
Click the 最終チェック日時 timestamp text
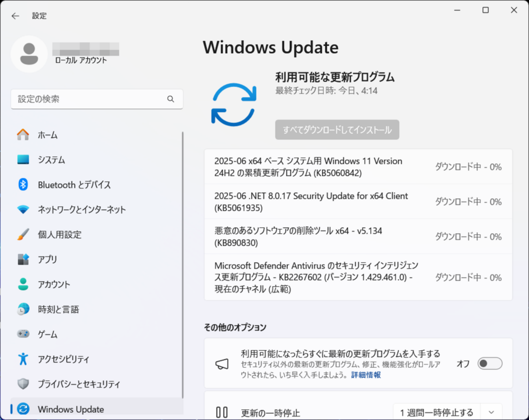326,90
